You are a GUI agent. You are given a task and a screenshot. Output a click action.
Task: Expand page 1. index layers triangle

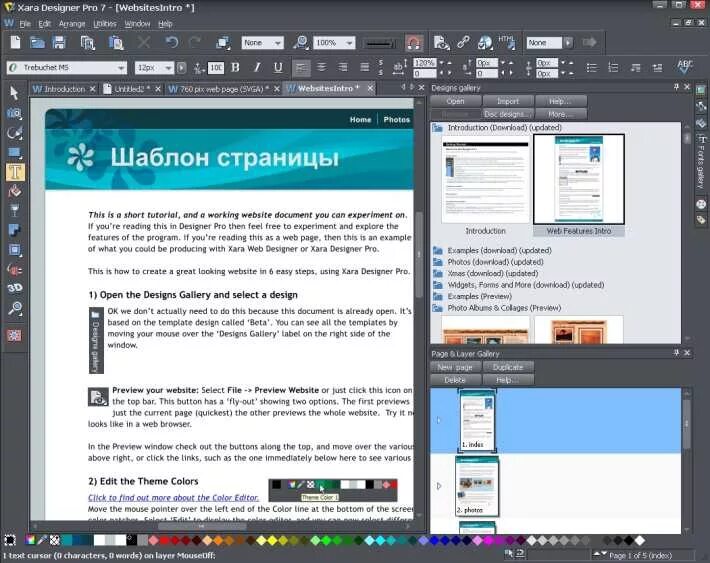click(x=439, y=420)
